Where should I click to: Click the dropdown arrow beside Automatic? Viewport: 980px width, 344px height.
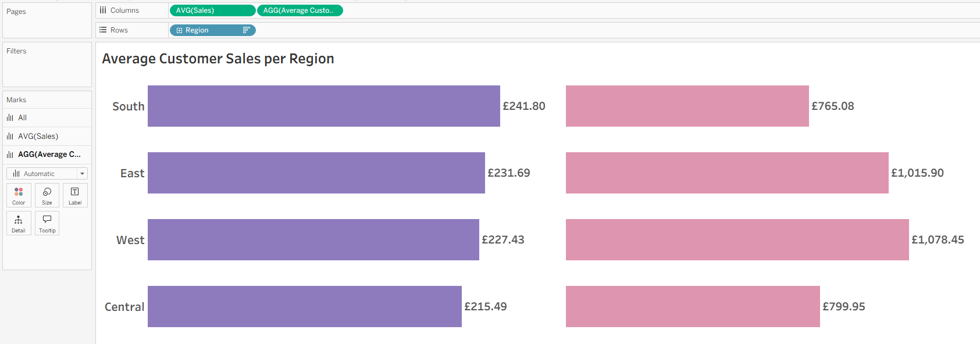(x=82, y=174)
